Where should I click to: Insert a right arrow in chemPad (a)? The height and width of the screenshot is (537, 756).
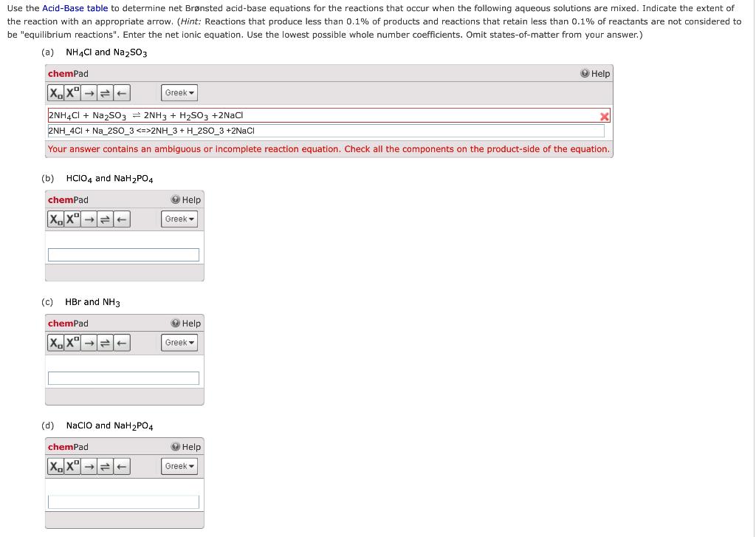pyautogui.click(x=89, y=92)
